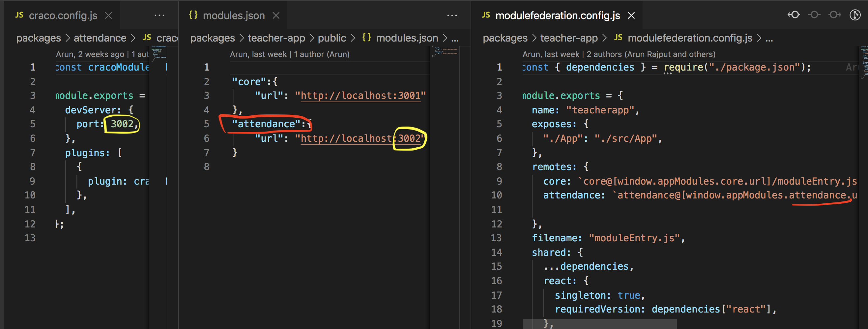
Task: Open more actions menu beside modules.json tab
Action: click(x=452, y=15)
